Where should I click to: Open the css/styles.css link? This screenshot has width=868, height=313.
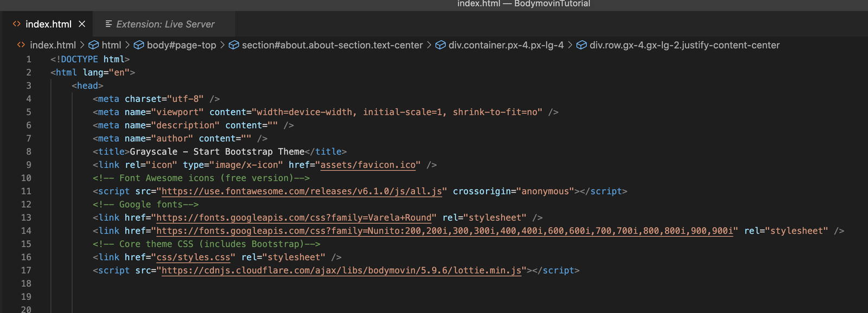coord(193,257)
